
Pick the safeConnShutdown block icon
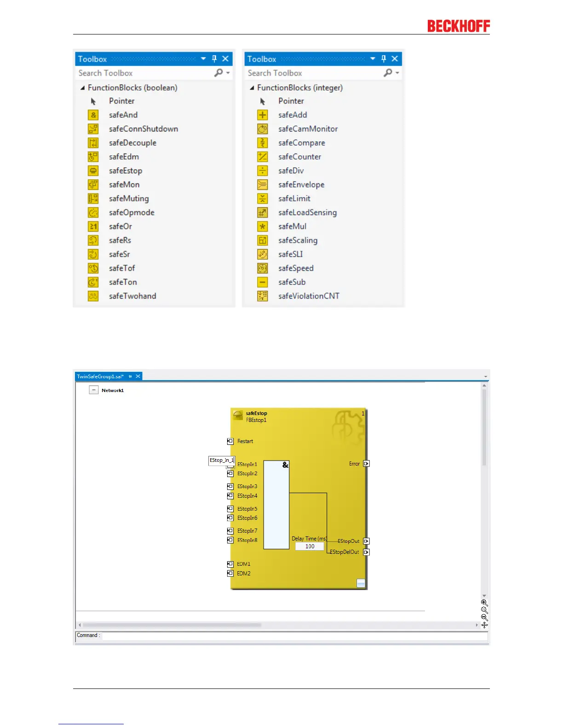click(93, 129)
